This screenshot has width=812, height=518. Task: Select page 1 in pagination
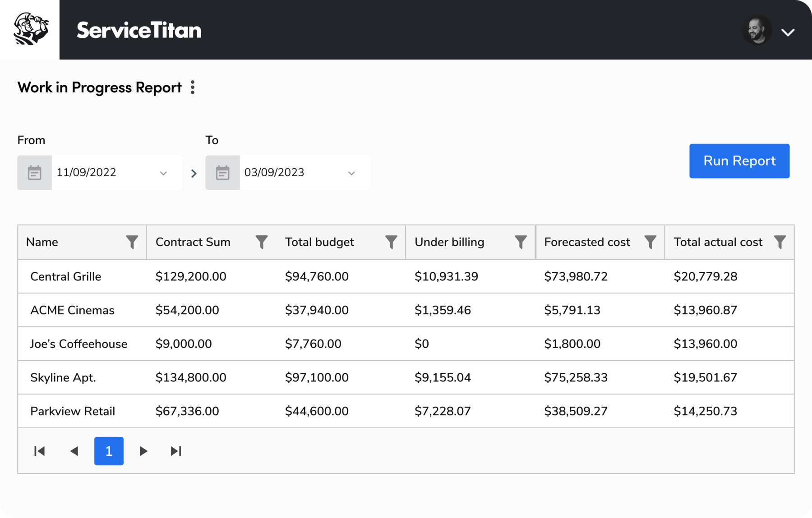point(109,450)
